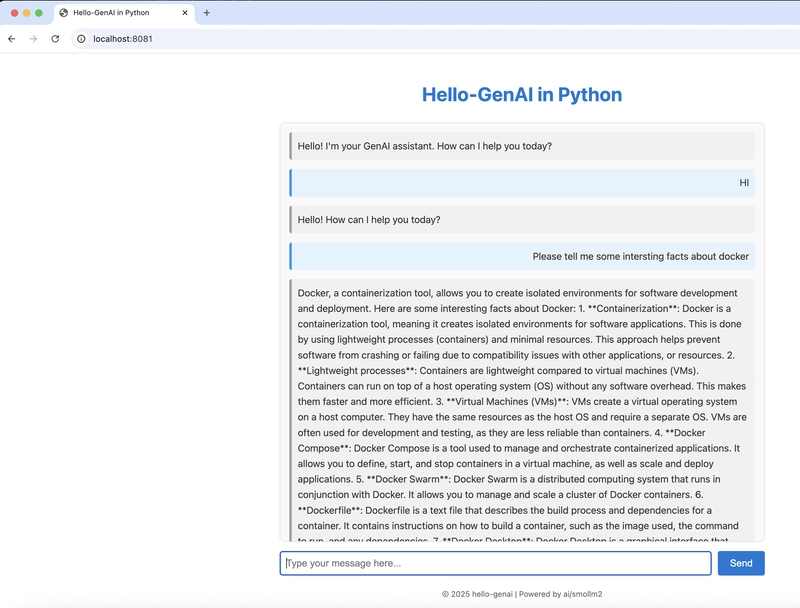
Task: Click the Send button
Action: click(x=741, y=563)
